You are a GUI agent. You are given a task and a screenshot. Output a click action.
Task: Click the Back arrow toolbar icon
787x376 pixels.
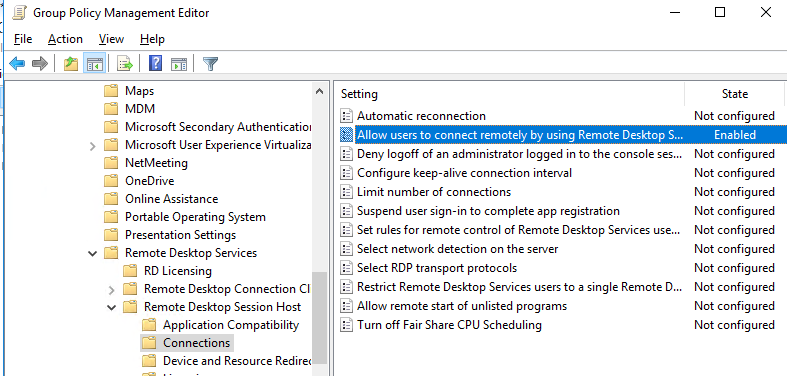pyautogui.click(x=17, y=64)
